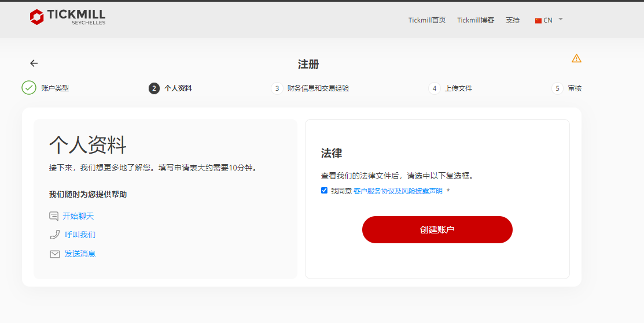The height and width of the screenshot is (323, 644).
Task: Open 支持 in the header menu
Action: pos(513,20)
